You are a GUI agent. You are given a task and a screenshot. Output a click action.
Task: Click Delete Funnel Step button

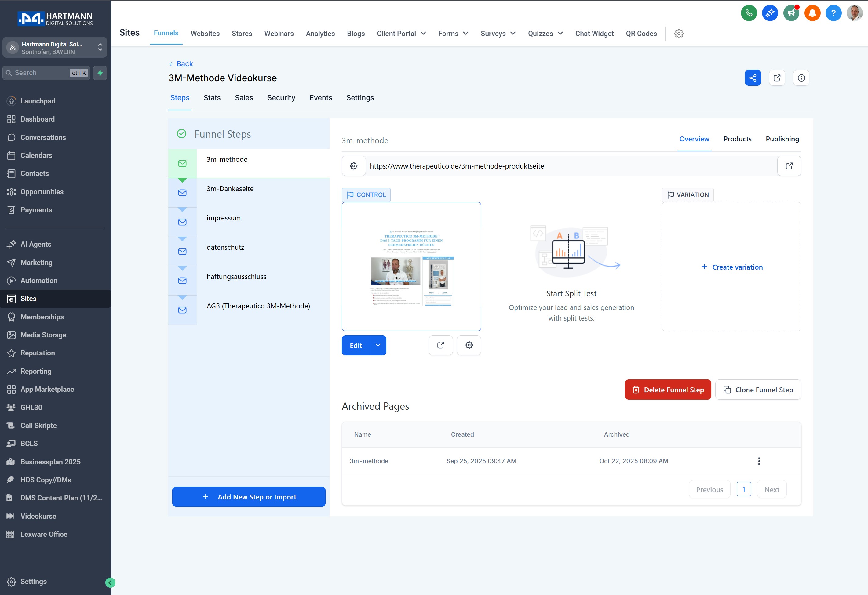coord(667,389)
